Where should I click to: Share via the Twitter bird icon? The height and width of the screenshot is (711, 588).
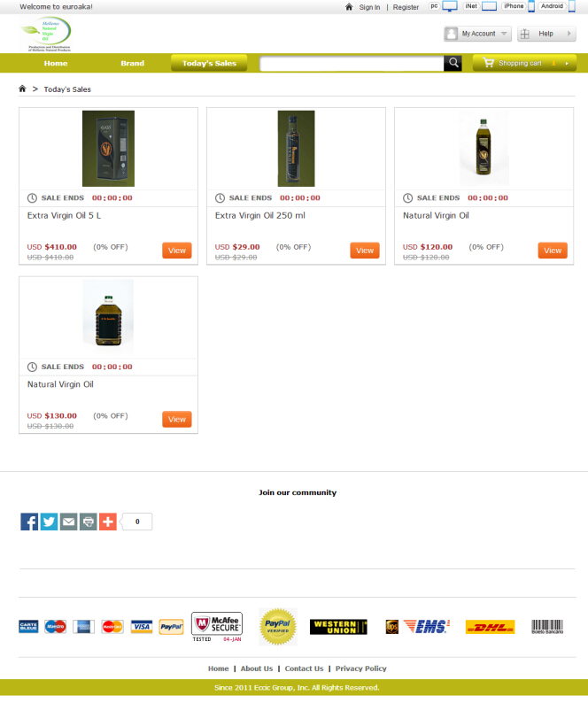49,522
